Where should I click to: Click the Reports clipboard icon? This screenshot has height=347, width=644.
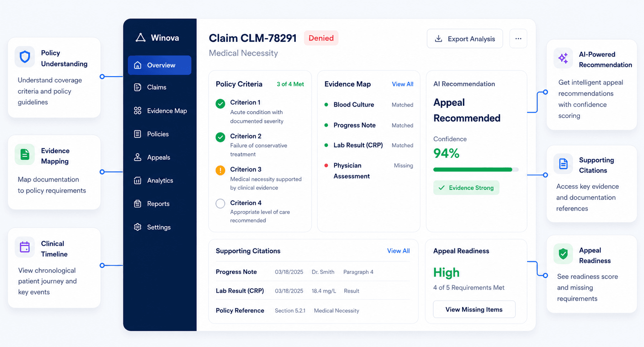coord(138,204)
